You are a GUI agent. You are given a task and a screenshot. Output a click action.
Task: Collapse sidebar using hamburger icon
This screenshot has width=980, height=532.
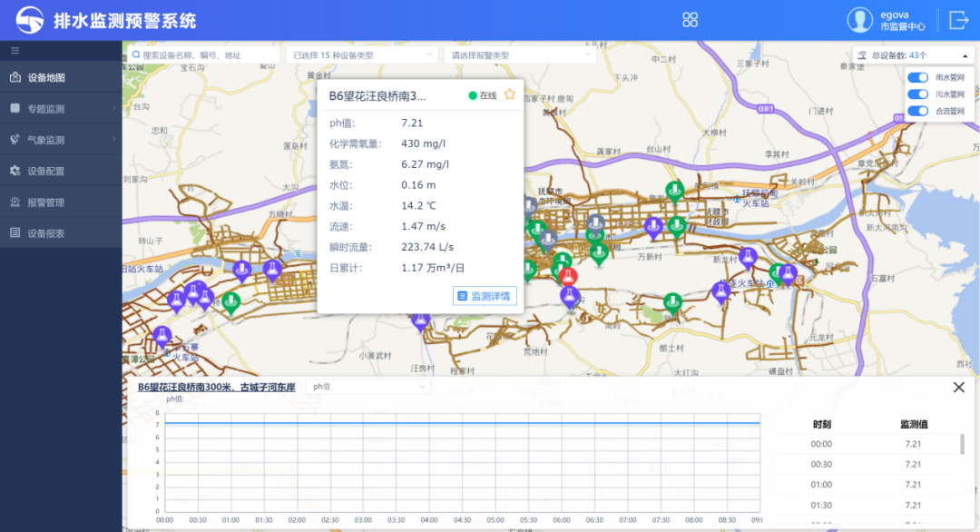point(15,51)
